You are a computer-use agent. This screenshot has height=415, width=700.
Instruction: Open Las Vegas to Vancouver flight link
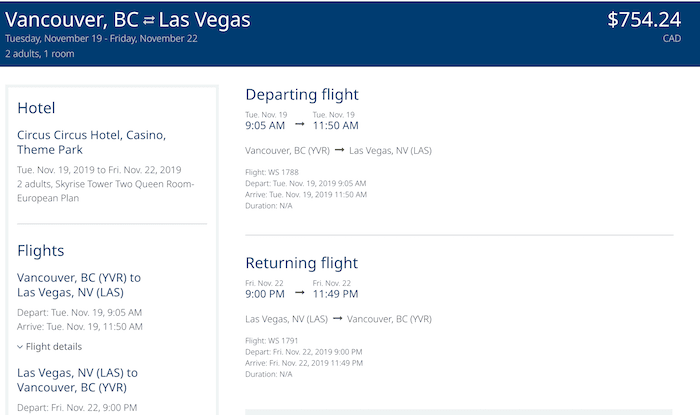(77, 380)
